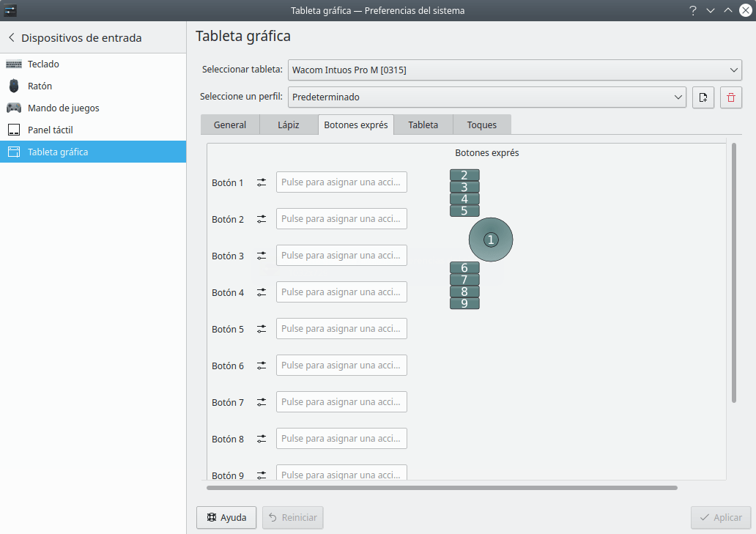Expand the Seleccione un perfil combo box
Image resolution: width=756 pixels, height=534 pixels.
(487, 97)
